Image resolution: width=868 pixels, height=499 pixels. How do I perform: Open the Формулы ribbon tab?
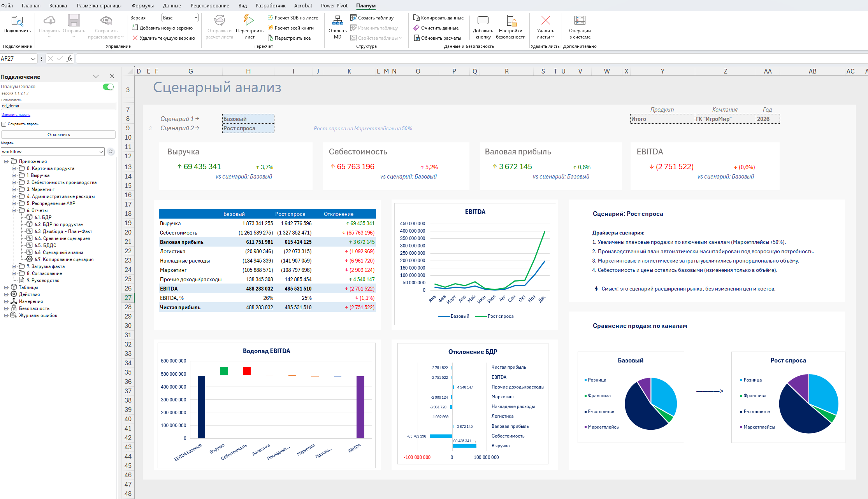tap(142, 5)
